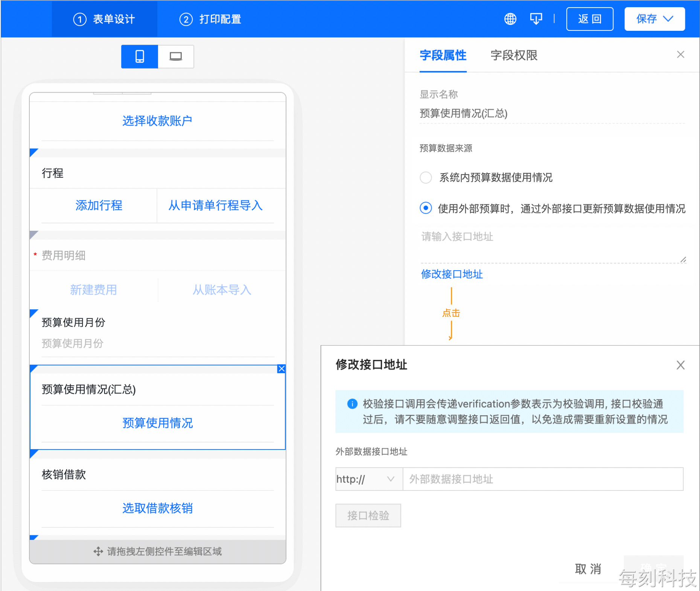Switch to mobile phone preview icon
The width and height of the screenshot is (700, 591).
point(140,56)
